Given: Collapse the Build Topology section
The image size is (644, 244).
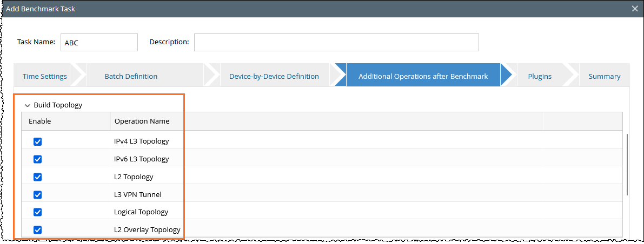Looking at the screenshot, I should coord(28,105).
